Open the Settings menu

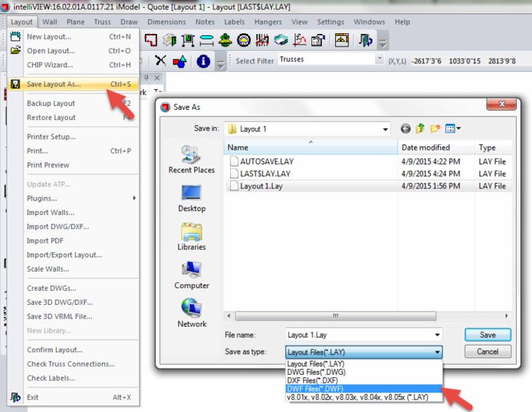[x=331, y=22]
